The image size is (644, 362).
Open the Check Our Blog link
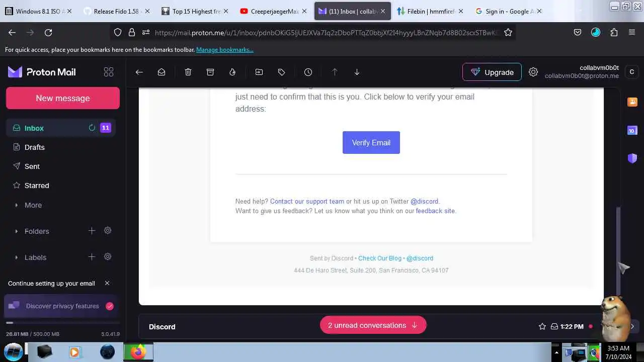coord(380,258)
